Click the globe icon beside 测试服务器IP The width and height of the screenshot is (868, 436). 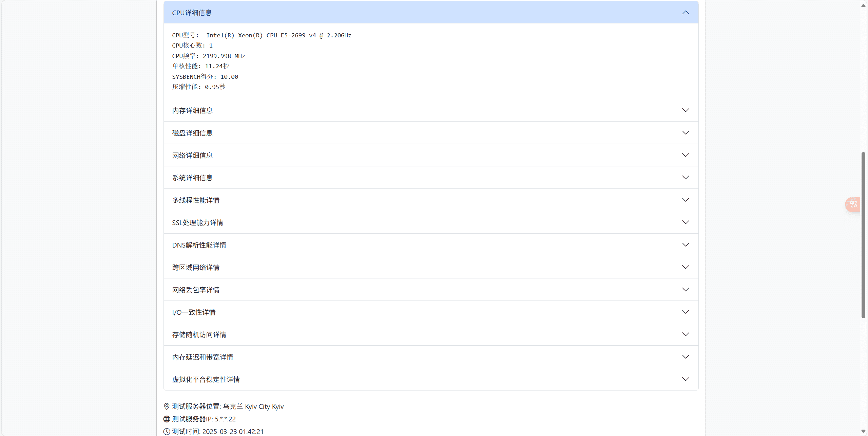coord(167,419)
